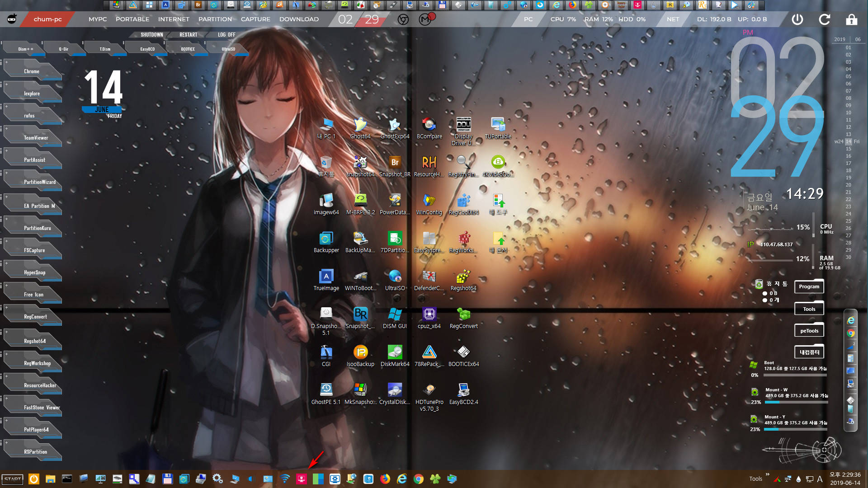Click the START button on taskbar

[13, 479]
